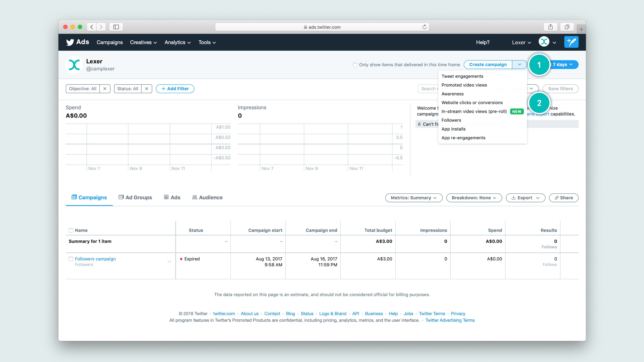Click the Campaigns tab icon
Viewport: 644px width, 362px height.
[x=74, y=197]
